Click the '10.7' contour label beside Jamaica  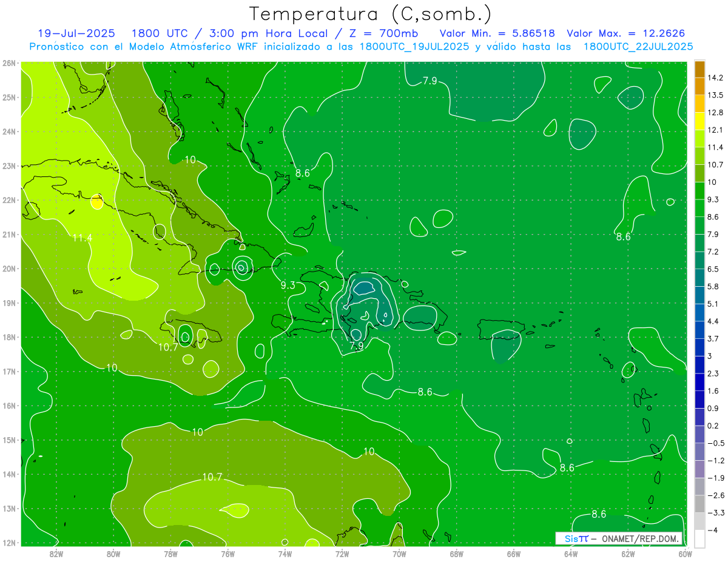168,347
